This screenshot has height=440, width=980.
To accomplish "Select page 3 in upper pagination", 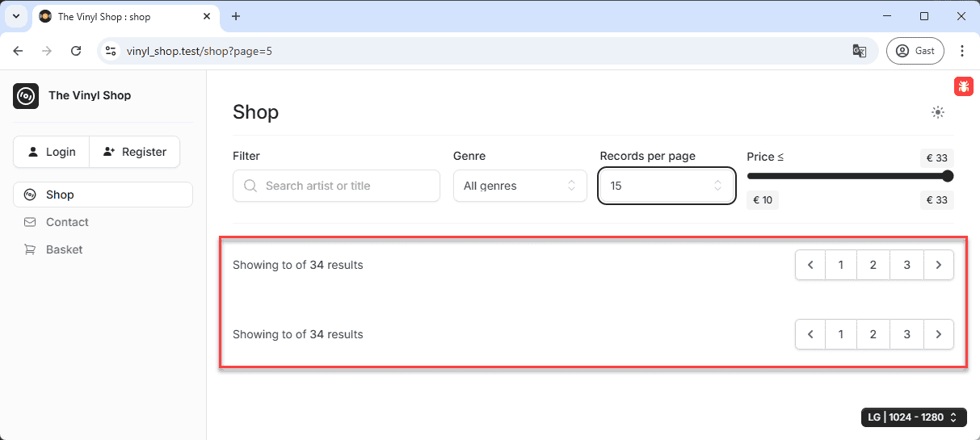I will (907, 265).
